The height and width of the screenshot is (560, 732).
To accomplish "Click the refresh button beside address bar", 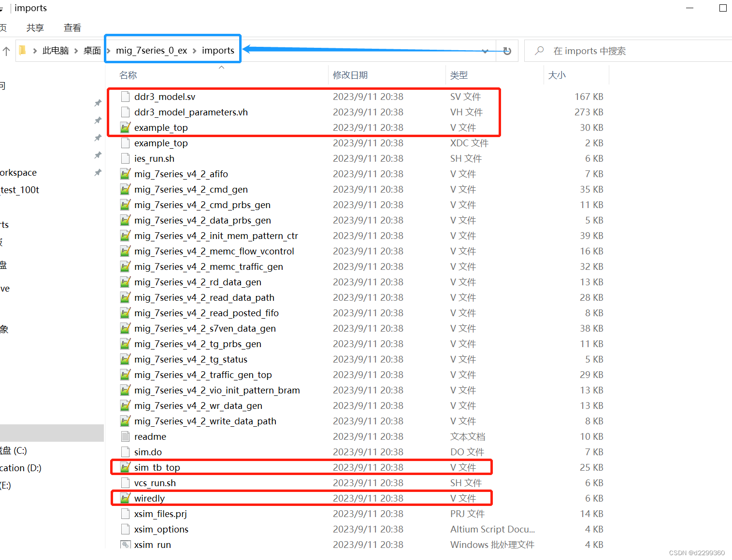I will [x=507, y=51].
